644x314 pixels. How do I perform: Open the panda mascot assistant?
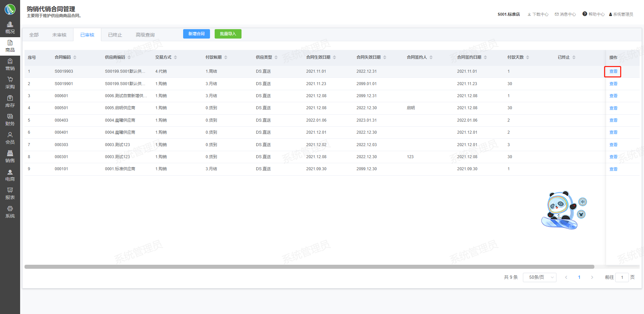pyautogui.click(x=560, y=210)
